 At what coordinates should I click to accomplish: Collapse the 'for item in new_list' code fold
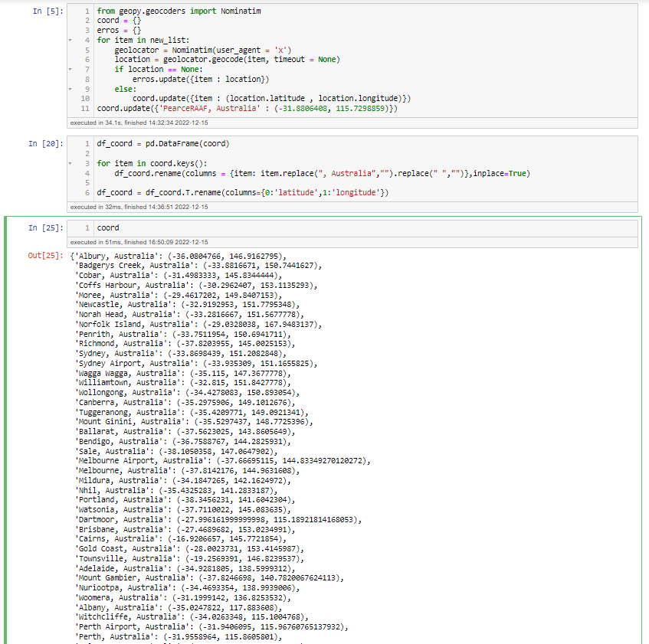70,40
